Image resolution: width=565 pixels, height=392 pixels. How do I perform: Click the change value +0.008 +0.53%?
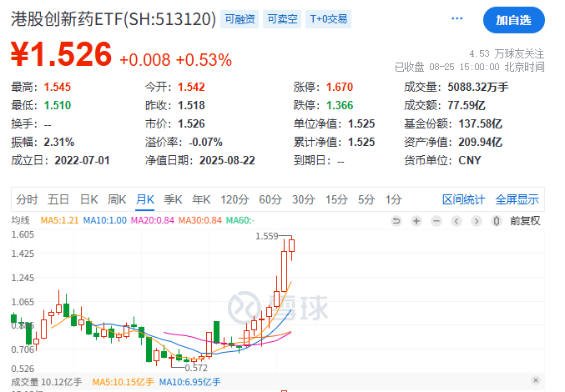[175, 60]
